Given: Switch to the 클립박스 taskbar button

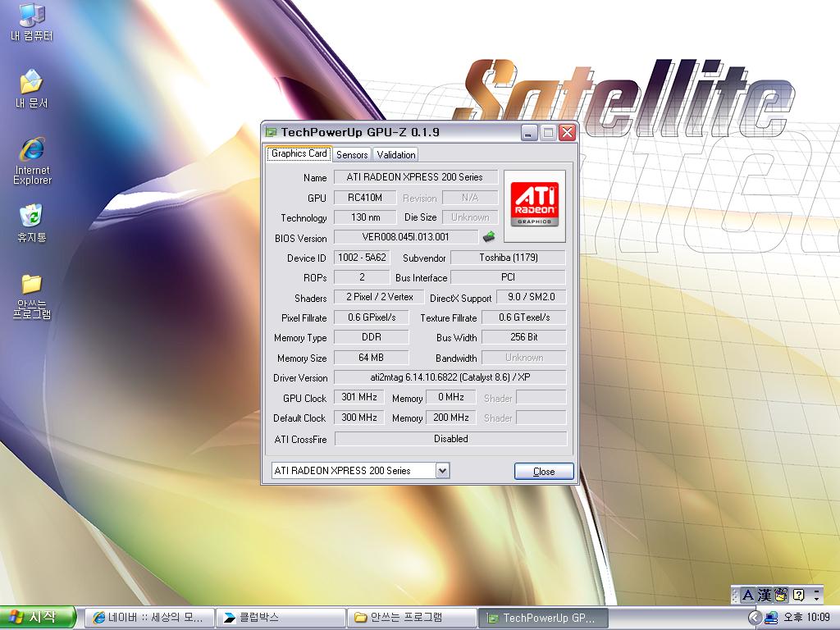Looking at the screenshot, I should pos(281,618).
